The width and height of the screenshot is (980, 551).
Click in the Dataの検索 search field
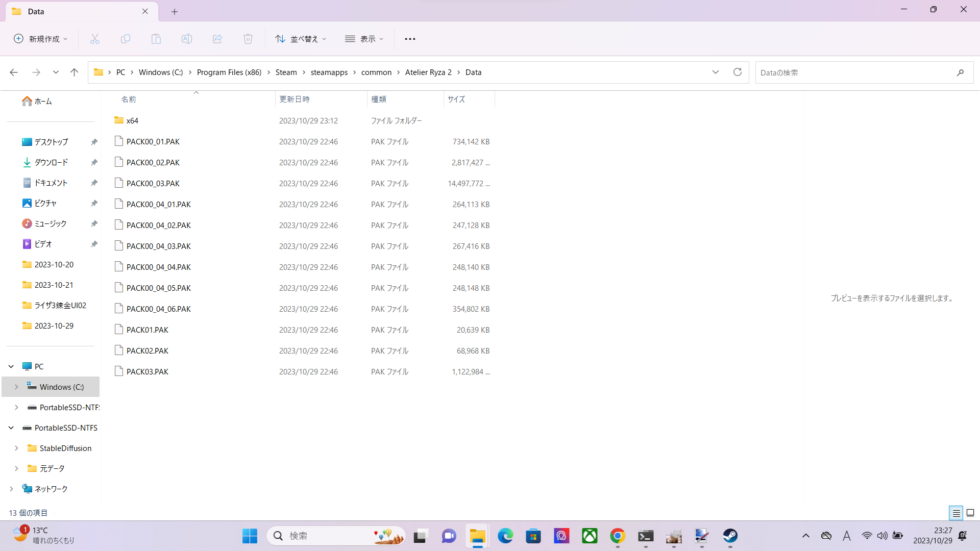pyautogui.click(x=864, y=72)
